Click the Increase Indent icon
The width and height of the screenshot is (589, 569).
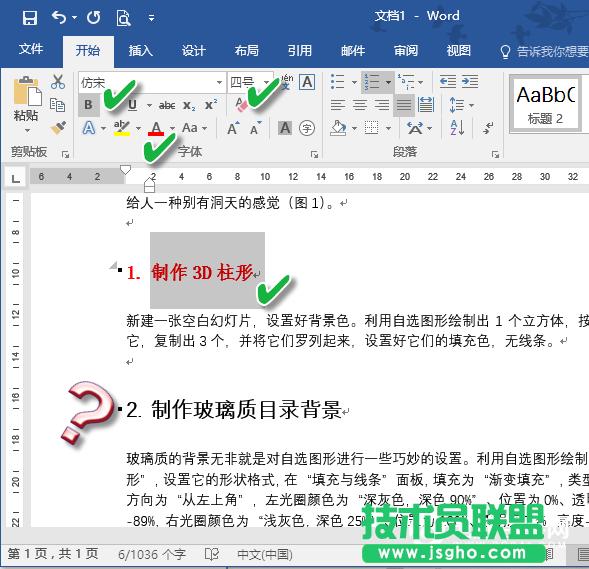tap(470, 82)
